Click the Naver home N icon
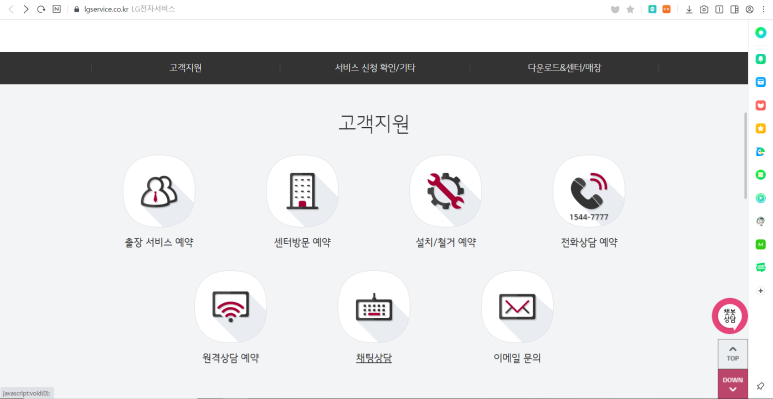Screen dimensions: 773x399 tap(57, 9)
